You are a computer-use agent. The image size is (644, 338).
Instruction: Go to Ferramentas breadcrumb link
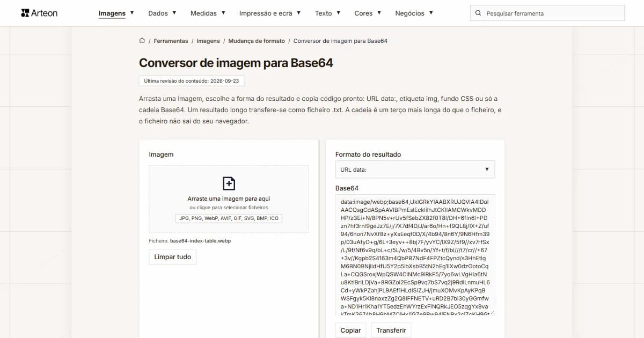click(x=171, y=41)
